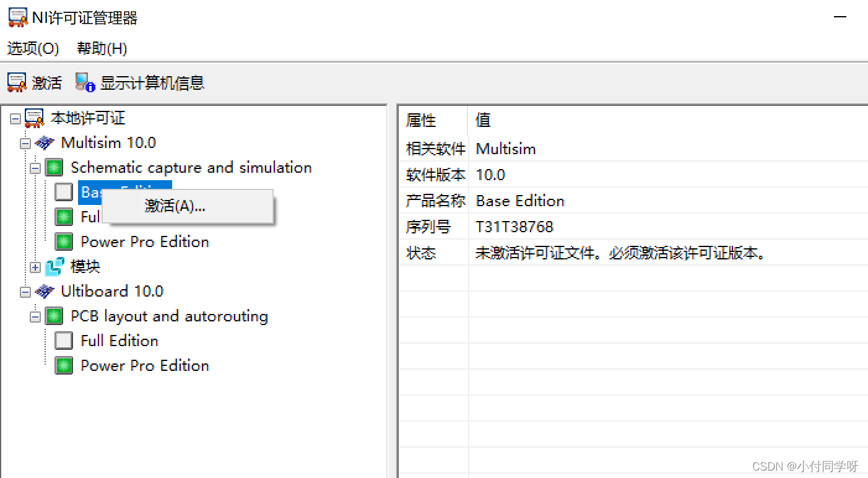
Task: Click the Base Edition value in properties table
Action: 520,201
